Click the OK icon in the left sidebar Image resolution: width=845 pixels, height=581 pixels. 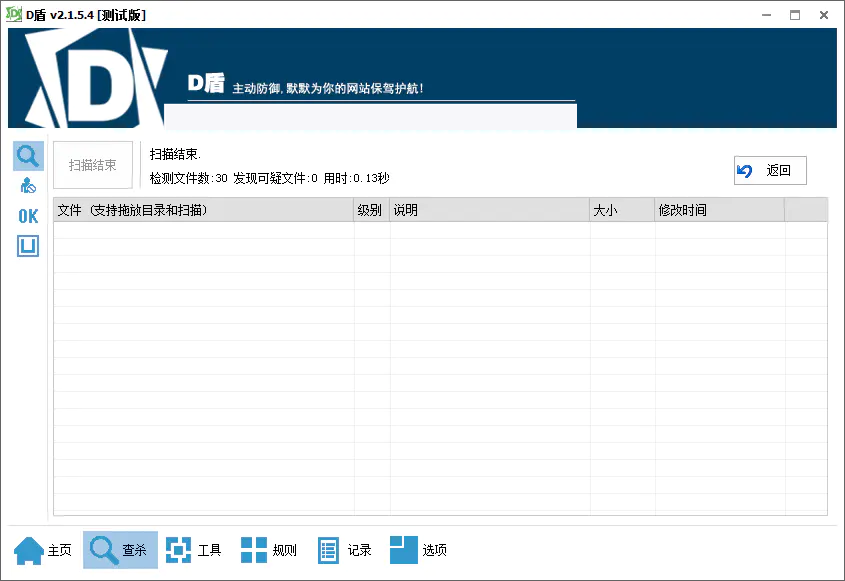[x=27, y=215]
